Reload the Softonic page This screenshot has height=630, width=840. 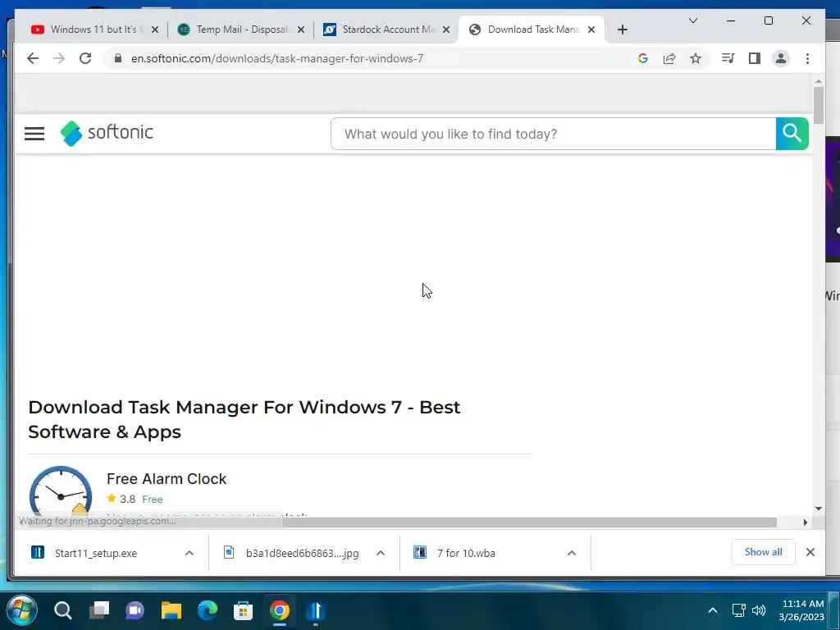coord(85,58)
